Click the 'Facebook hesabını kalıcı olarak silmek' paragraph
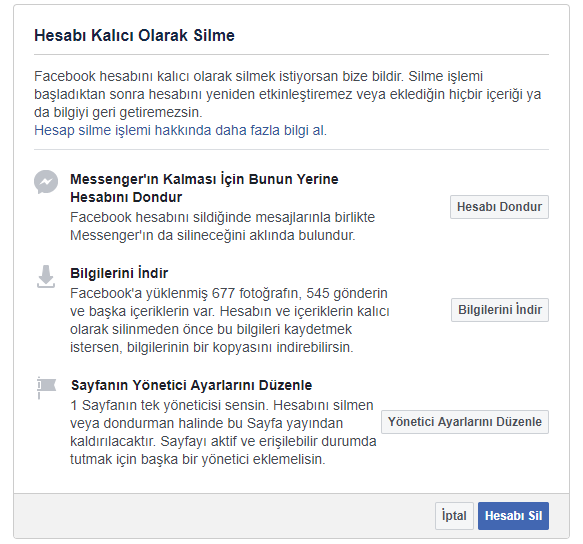The image size is (583, 544). [x=287, y=94]
